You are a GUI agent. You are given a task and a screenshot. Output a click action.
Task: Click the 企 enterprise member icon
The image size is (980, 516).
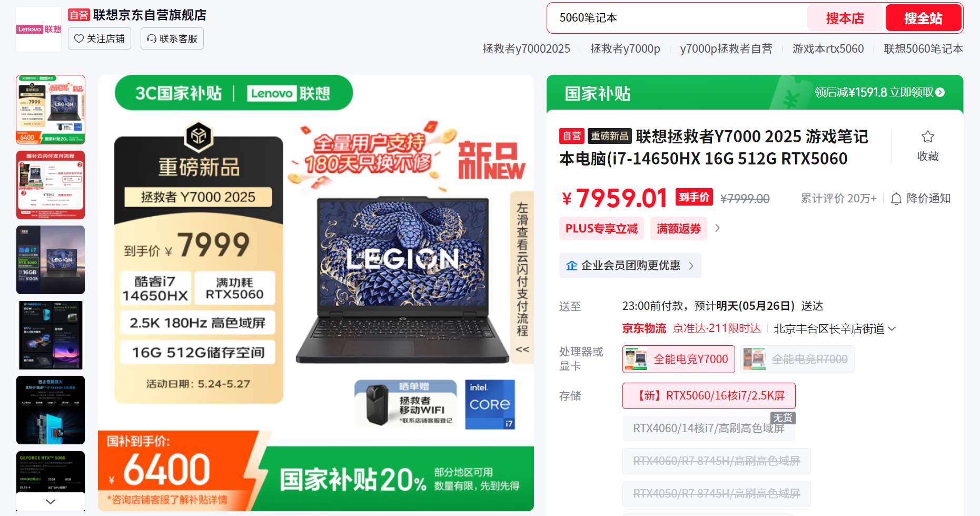pos(572,266)
